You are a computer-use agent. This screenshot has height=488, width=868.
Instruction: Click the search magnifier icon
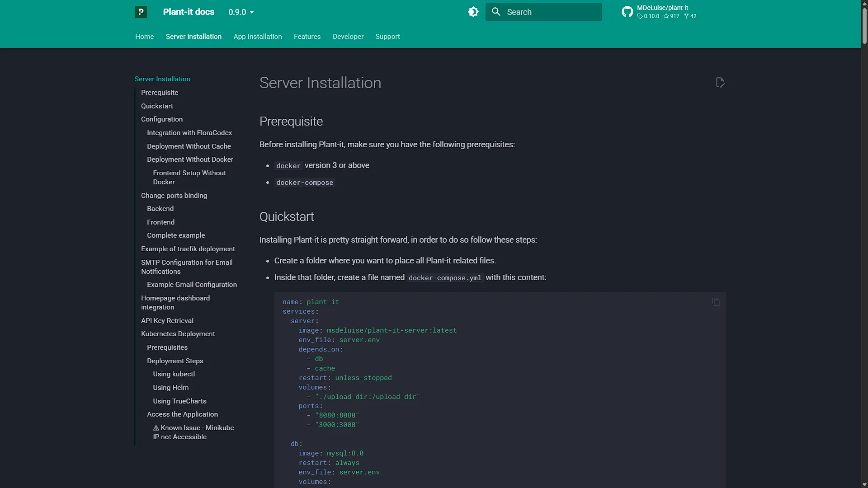tap(496, 12)
